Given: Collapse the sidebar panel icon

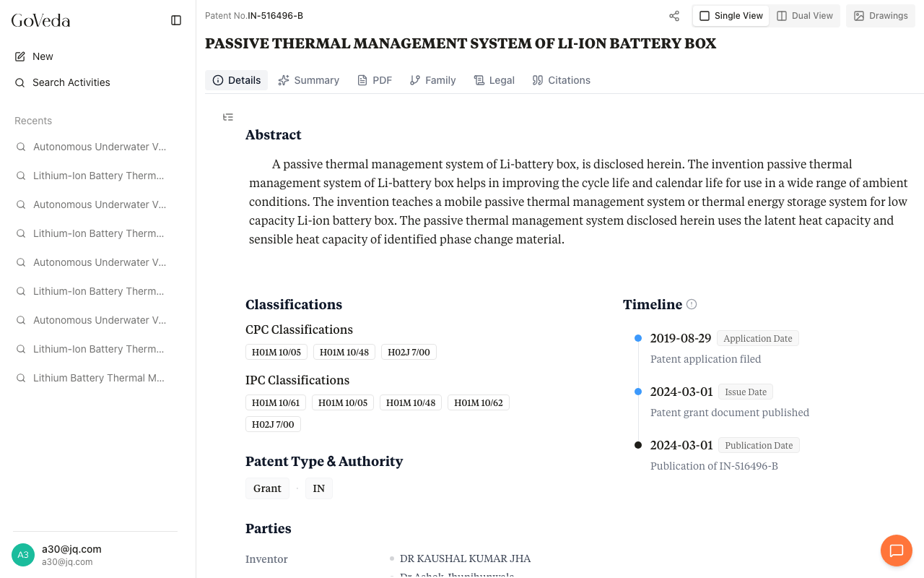Looking at the screenshot, I should coord(176,20).
